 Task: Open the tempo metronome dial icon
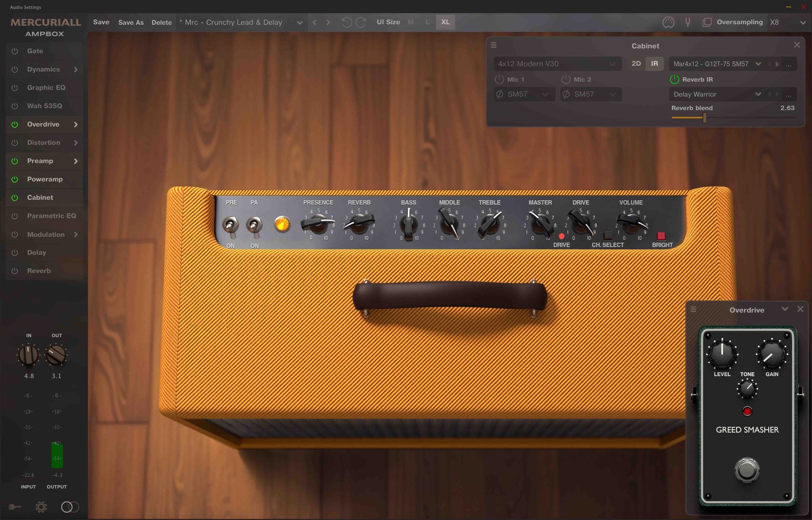668,22
